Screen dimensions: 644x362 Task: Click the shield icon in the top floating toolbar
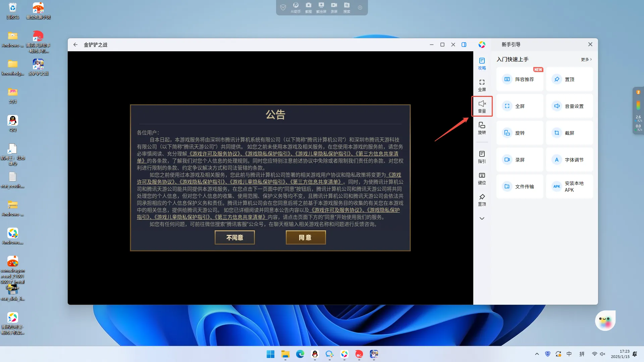[283, 7]
